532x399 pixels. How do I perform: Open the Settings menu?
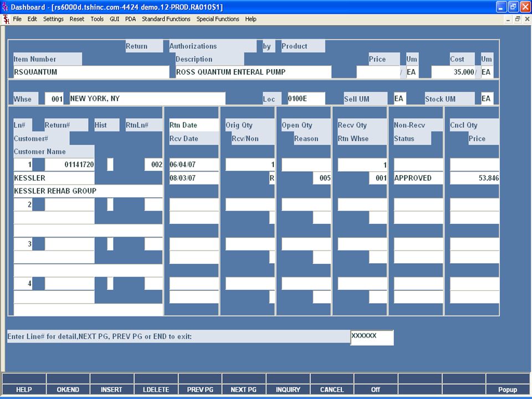[53, 19]
